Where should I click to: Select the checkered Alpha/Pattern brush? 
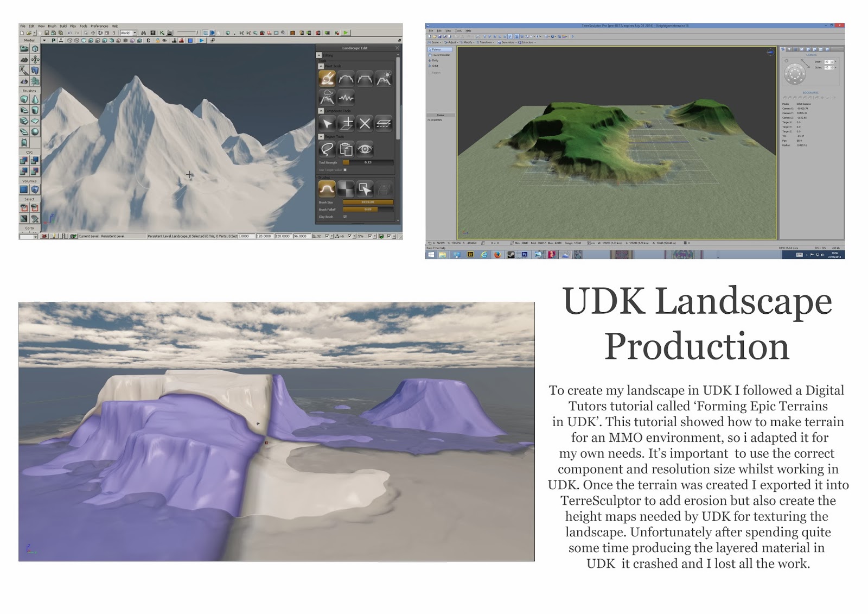pos(346,188)
